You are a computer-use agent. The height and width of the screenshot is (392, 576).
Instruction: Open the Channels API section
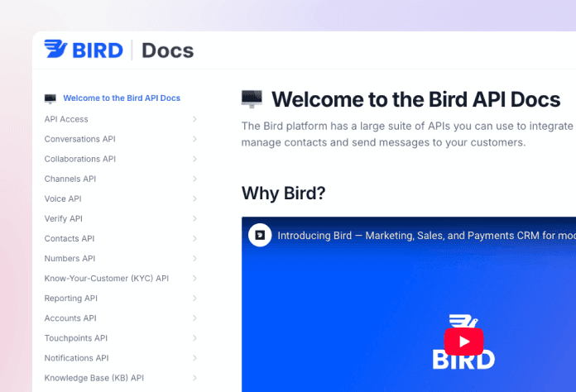pos(70,179)
